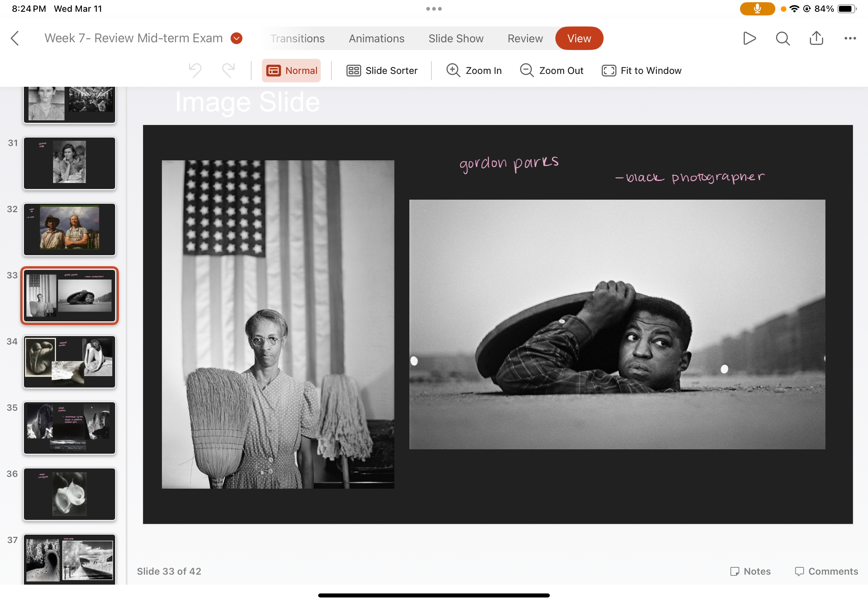
Task: Click the undo arrow icon
Action: (x=195, y=70)
